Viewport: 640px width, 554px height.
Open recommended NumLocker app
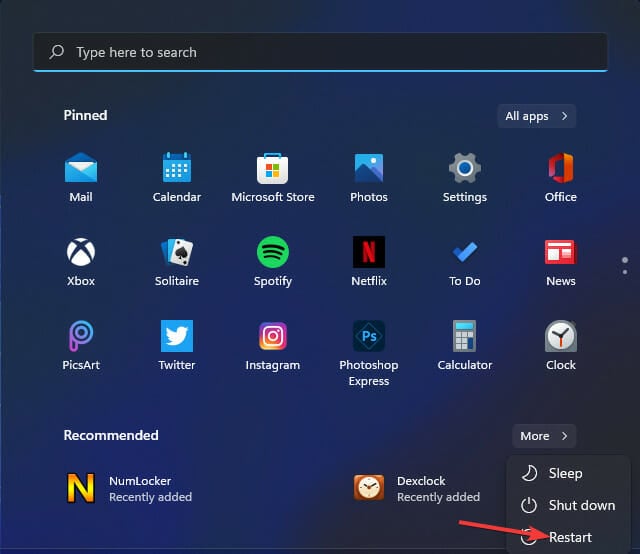(129, 488)
